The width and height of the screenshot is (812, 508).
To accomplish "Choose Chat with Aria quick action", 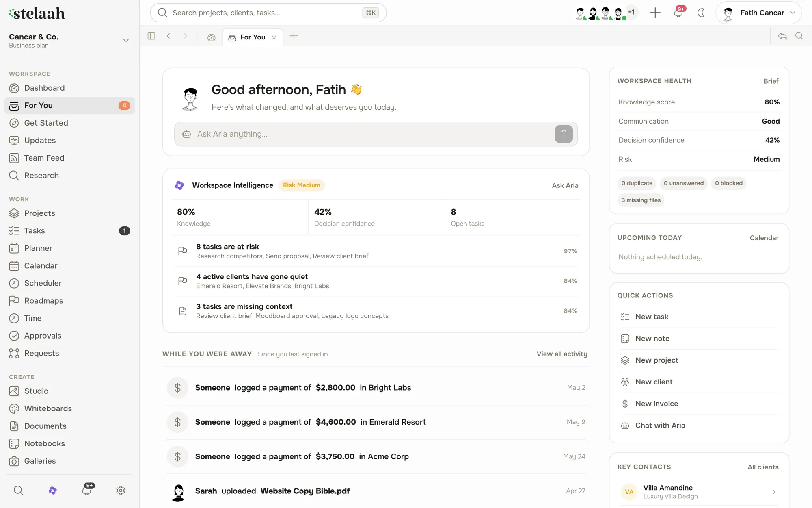I will (x=699, y=426).
